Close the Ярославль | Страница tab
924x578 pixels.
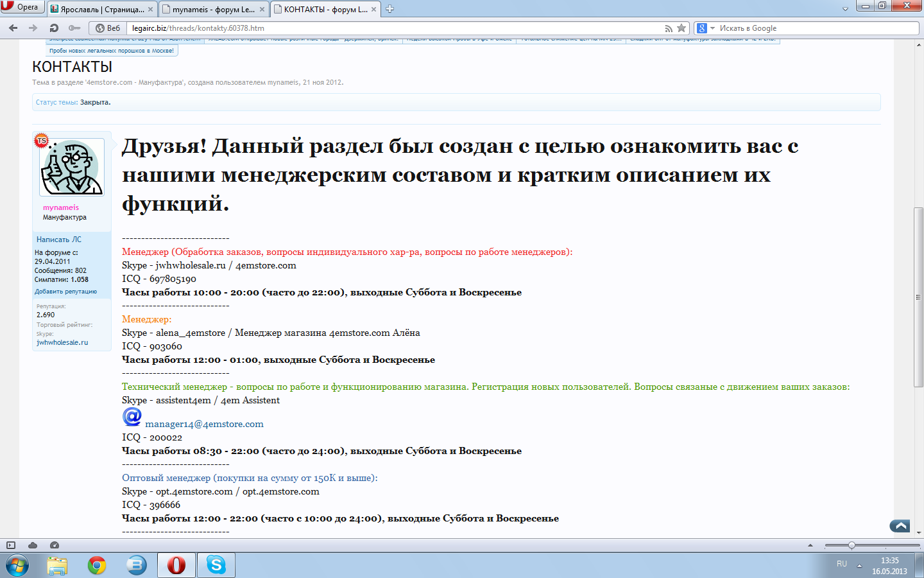(x=151, y=10)
